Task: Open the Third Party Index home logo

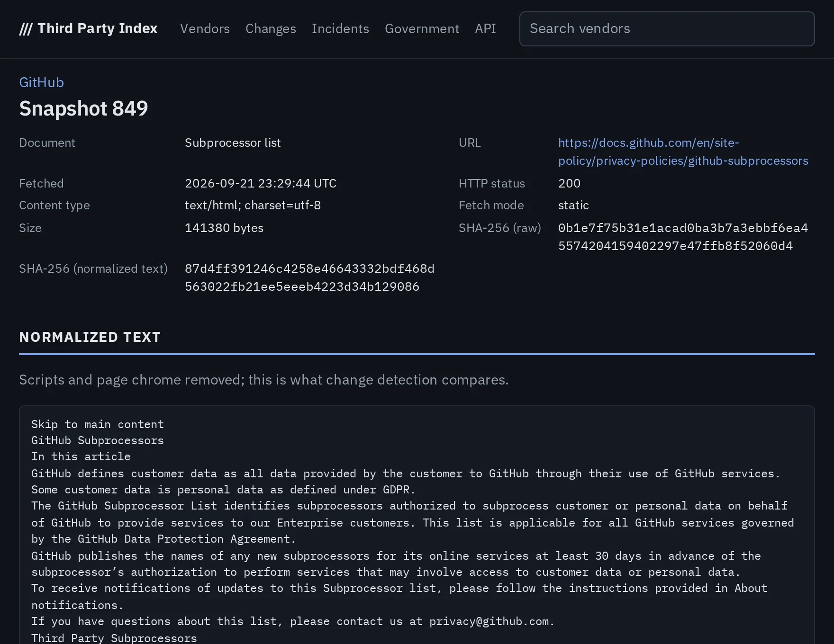Action: point(88,28)
